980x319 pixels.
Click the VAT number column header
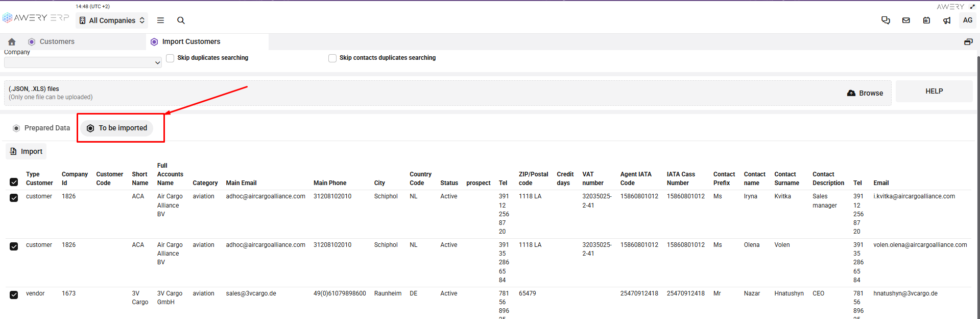point(593,178)
